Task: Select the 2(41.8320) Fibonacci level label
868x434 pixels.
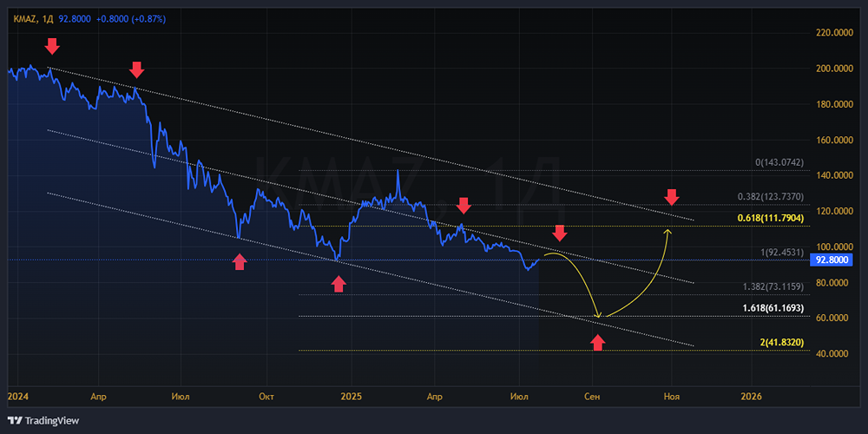Action: [x=782, y=343]
